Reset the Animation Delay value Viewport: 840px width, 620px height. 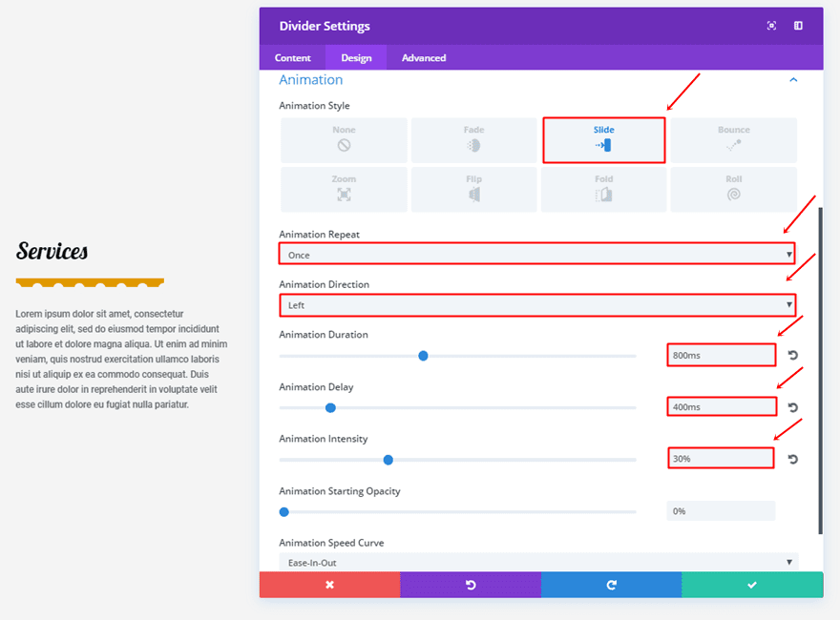(792, 407)
